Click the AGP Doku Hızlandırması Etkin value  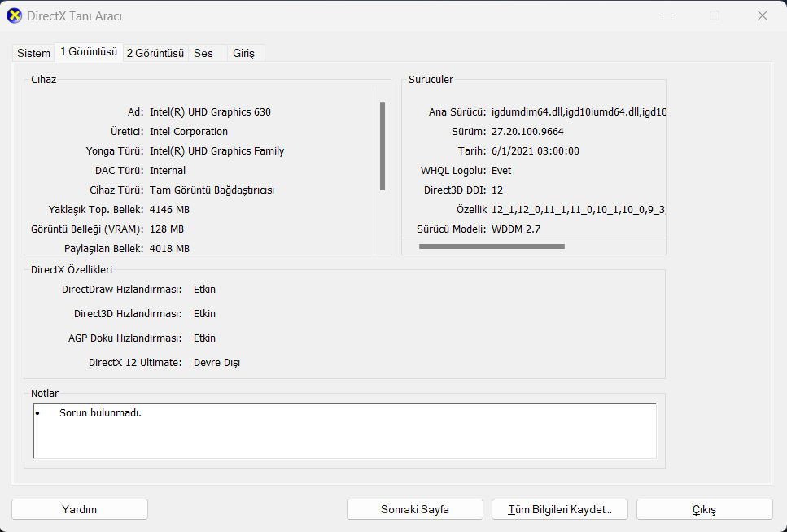pyautogui.click(x=205, y=338)
